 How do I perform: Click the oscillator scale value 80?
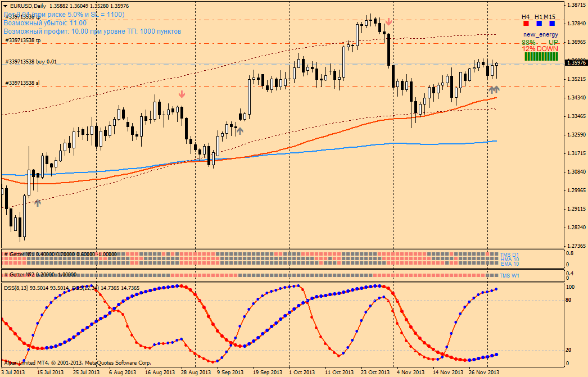[x=568, y=300]
